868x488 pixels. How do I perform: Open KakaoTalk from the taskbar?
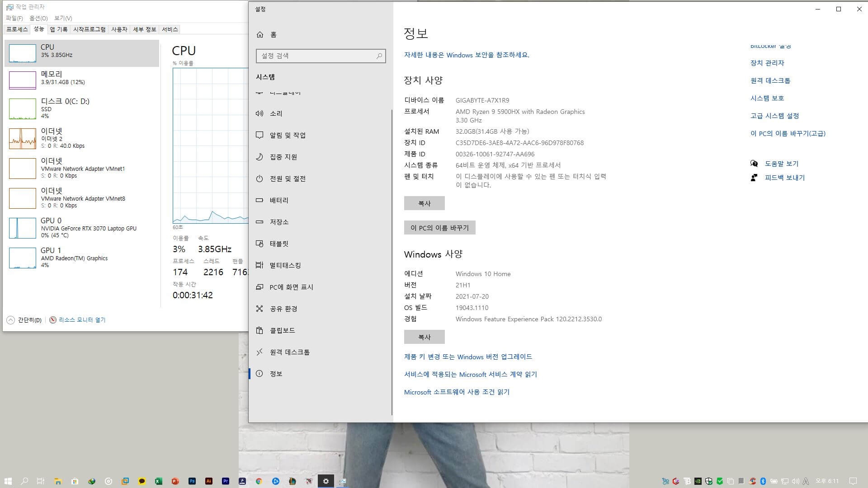pos(142,481)
